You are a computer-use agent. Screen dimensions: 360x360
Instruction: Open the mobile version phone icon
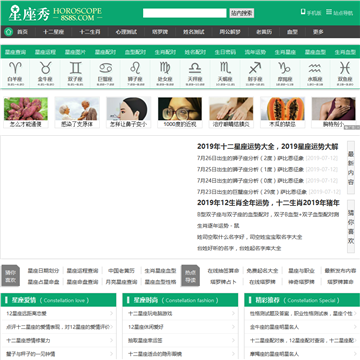coord(303,12)
